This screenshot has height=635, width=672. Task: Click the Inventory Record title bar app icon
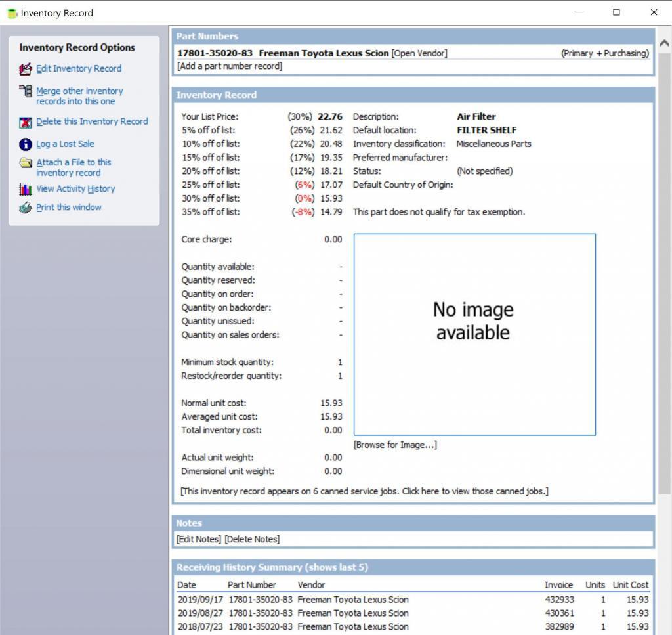click(x=12, y=13)
